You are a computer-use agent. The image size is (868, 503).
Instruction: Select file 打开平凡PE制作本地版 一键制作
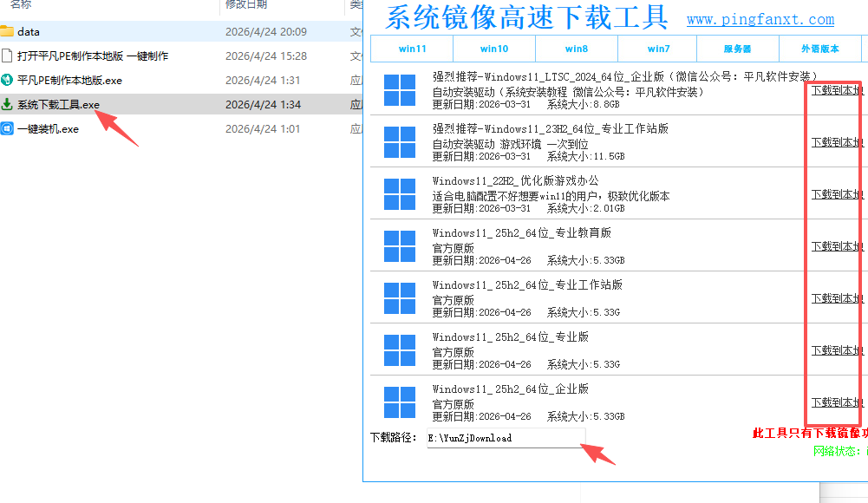coord(93,56)
